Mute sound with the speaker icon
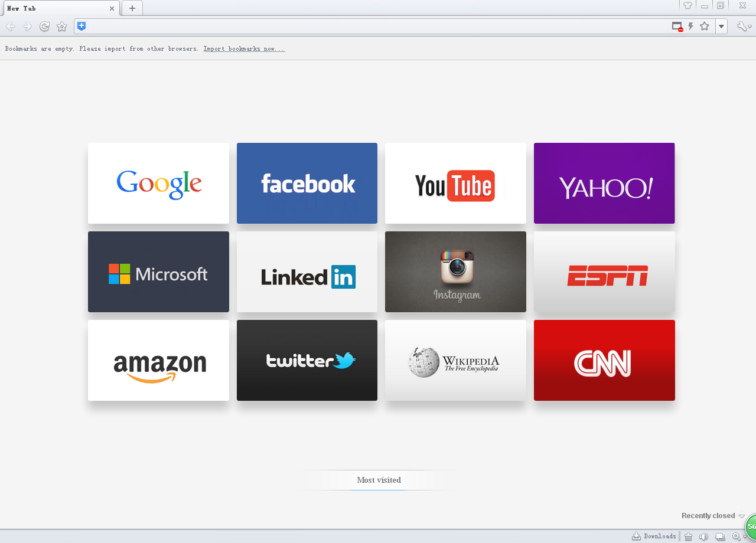Viewport: 756px width, 543px height. coord(703,537)
